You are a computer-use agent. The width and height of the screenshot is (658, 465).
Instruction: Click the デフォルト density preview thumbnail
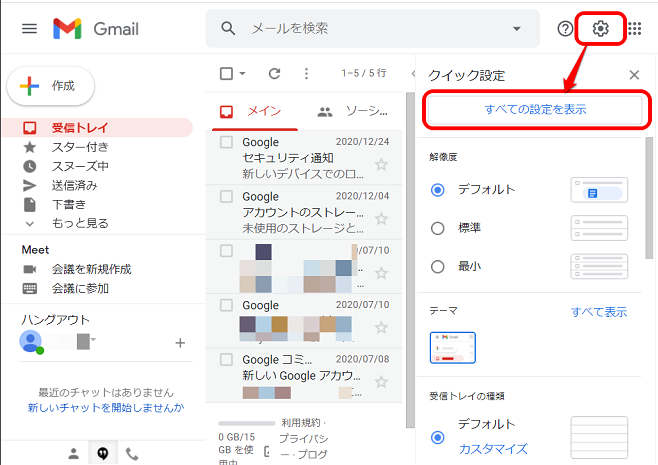click(599, 190)
